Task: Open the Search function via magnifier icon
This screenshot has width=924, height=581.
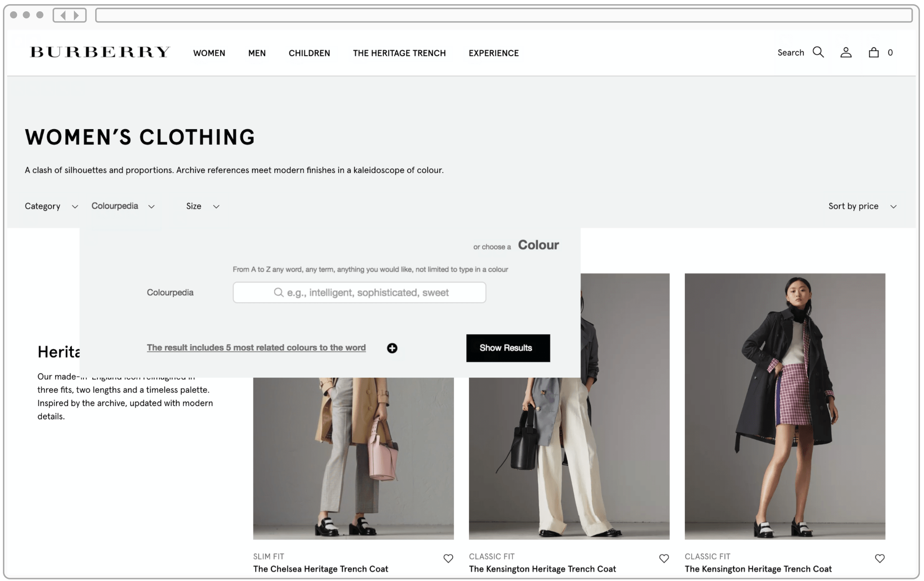Action: tap(818, 52)
